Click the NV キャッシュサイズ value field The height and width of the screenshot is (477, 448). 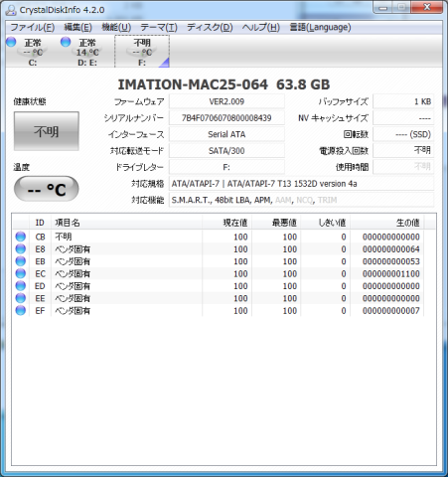pyautogui.click(x=403, y=118)
